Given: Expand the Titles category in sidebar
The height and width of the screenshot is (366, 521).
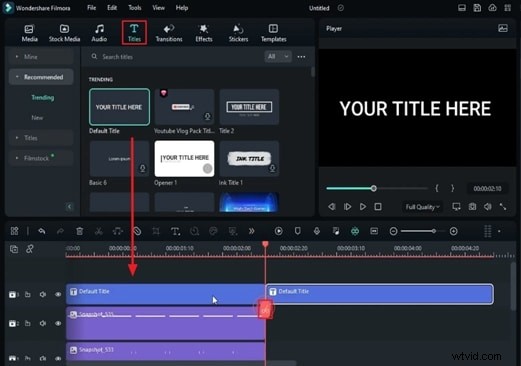Looking at the screenshot, I should click(41, 138).
